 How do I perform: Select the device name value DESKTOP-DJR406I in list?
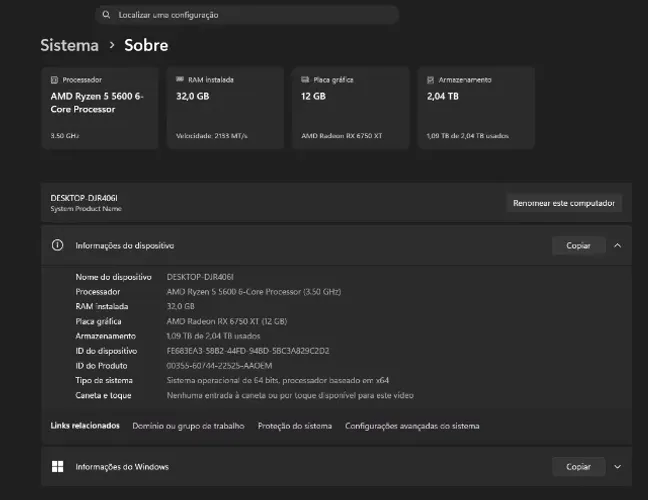point(200,277)
